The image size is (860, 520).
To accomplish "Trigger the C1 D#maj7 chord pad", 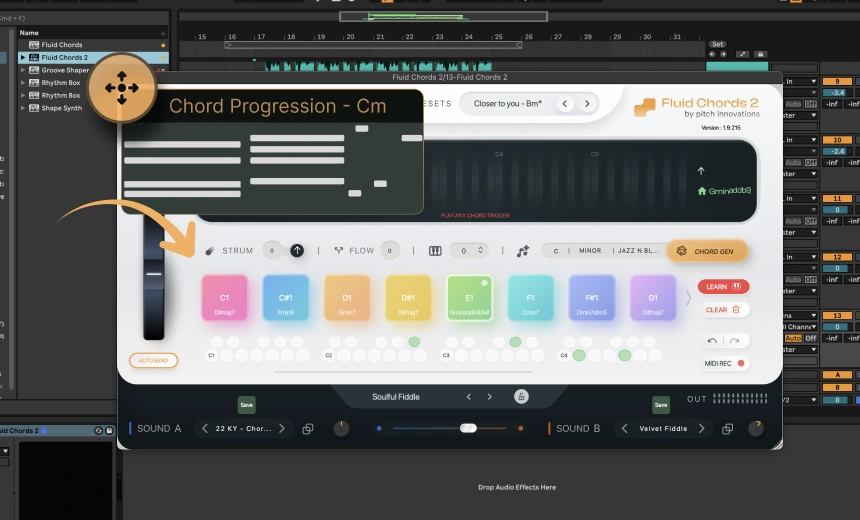I will click(x=225, y=298).
